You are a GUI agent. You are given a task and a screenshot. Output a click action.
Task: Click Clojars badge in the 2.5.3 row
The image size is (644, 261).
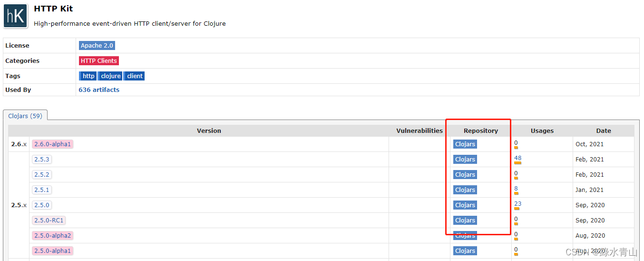[465, 160]
